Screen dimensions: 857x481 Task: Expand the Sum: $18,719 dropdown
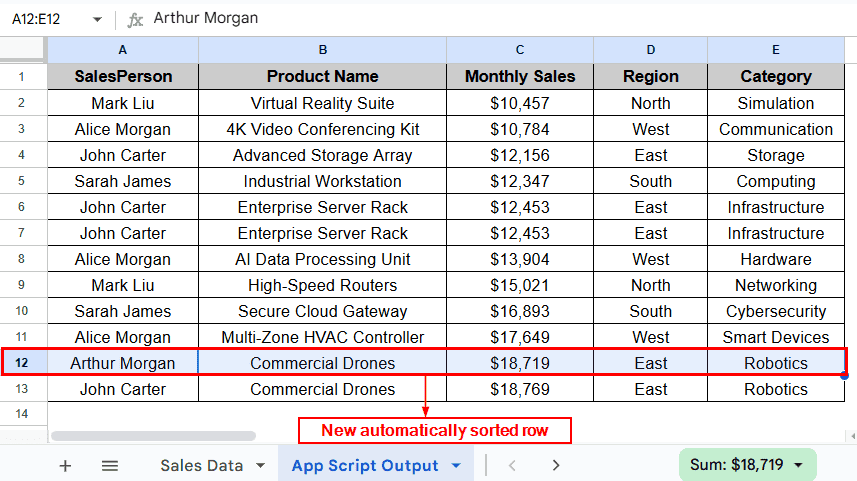point(799,465)
